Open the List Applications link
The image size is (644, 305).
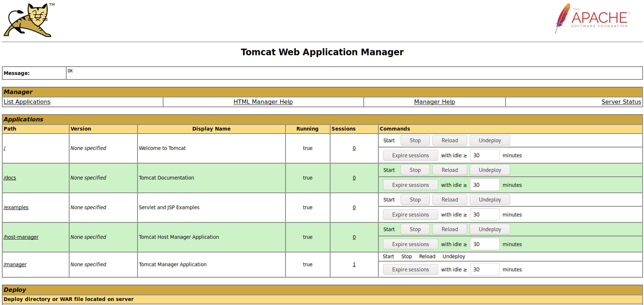tap(27, 102)
